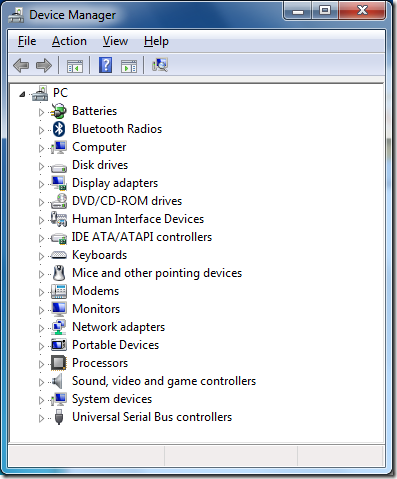Click the PC root computer icon

coord(40,93)
